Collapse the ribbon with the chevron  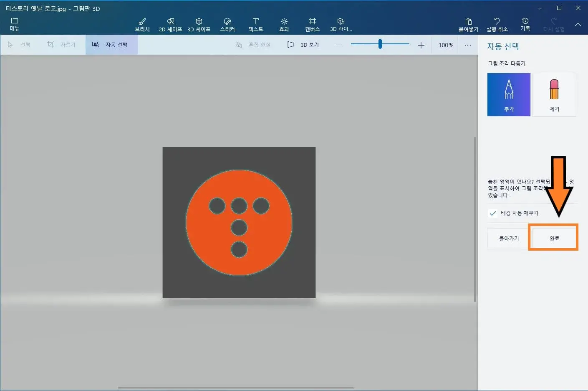pyautogui.click(x=578, y=25)
